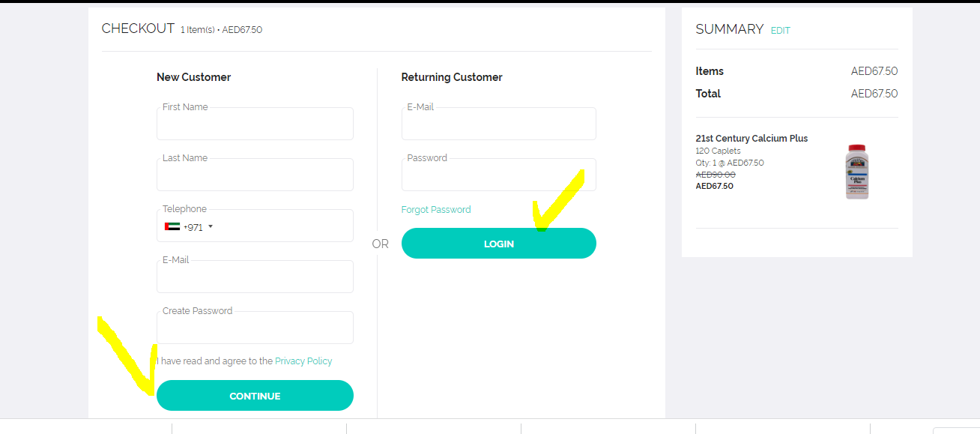Focus the Returning Customer E-Mail field

point(498,125)
